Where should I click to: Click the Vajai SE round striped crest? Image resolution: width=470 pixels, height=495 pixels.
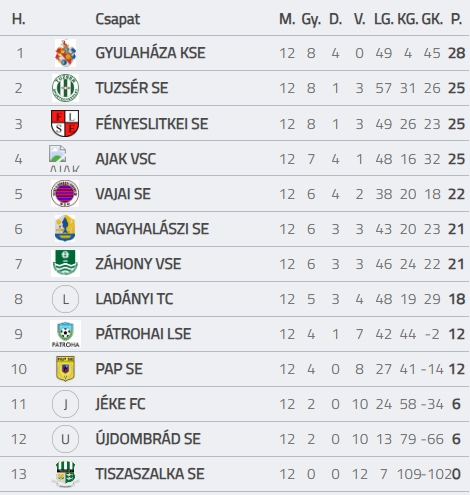[65, 194]
